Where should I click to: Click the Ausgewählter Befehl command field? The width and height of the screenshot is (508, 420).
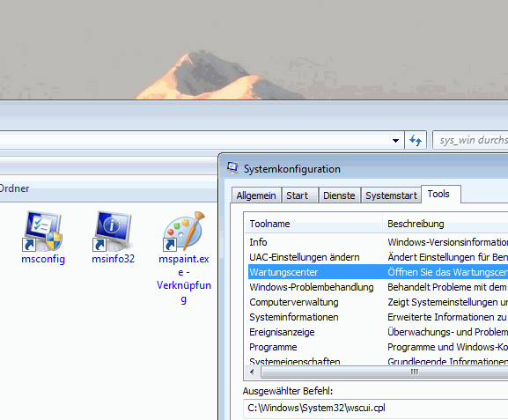pyautogui.click(x=375, y=408)
